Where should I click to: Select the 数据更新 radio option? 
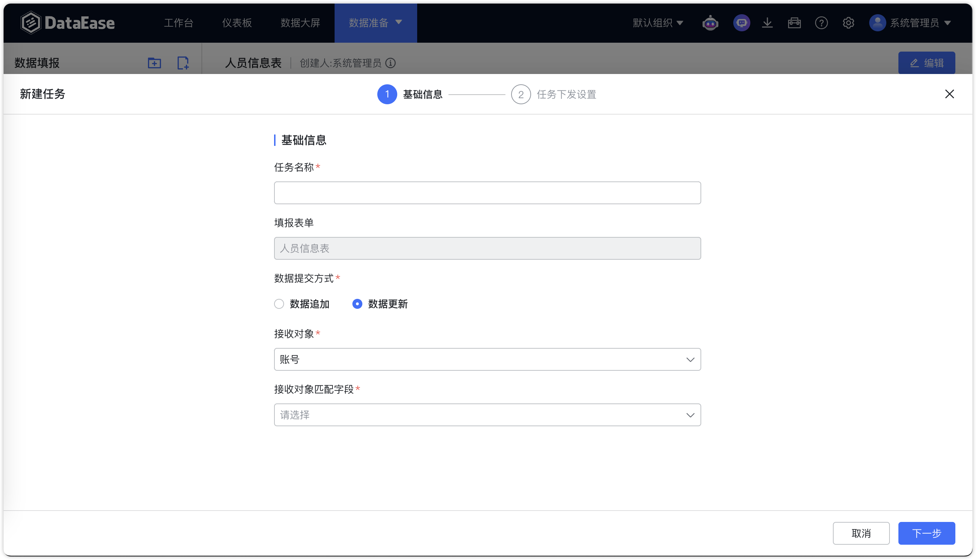[x=380, y=304]
